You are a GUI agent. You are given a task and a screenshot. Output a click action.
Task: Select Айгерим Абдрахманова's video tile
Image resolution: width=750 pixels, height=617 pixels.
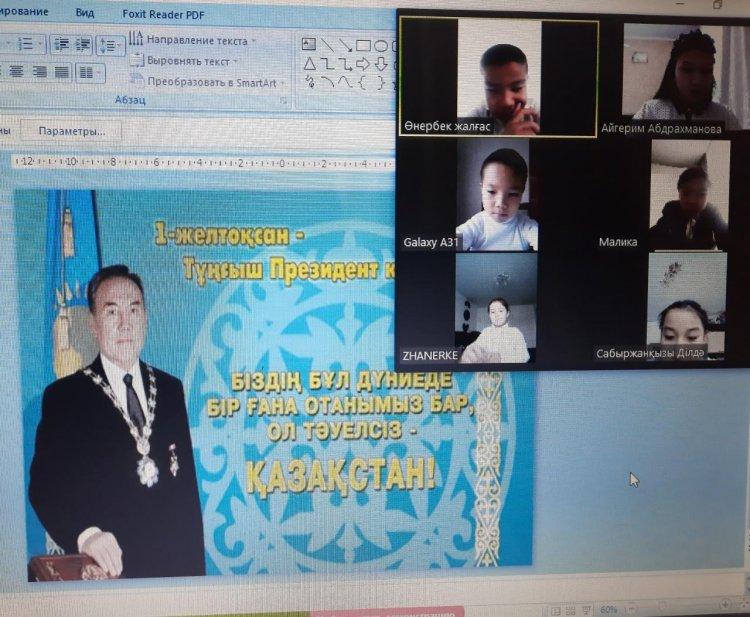[673, 76]
